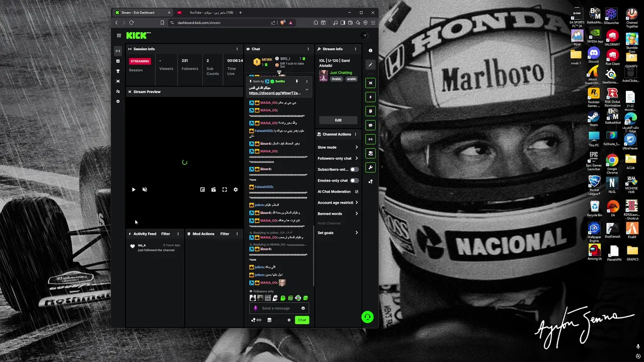Screen dimensions: 644x362
Task: Unpin the pinned BotRix message
Action: click(297, 81)
